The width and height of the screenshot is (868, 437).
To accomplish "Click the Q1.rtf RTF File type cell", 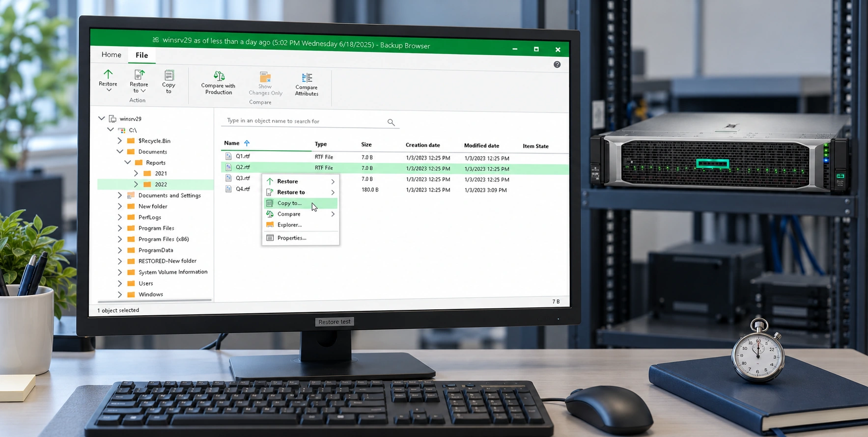I will pyautogui.click(x=324, y=157).
